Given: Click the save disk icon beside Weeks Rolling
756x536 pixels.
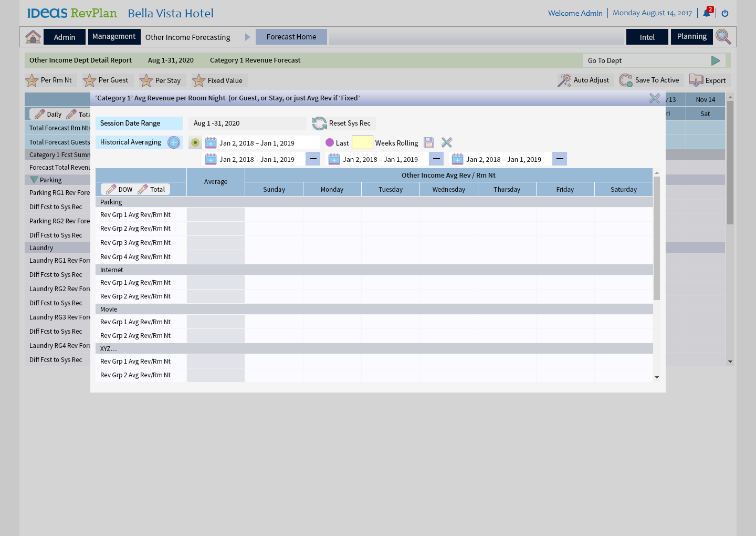Looking at the screenshot, I should click(x=429, y=142).
